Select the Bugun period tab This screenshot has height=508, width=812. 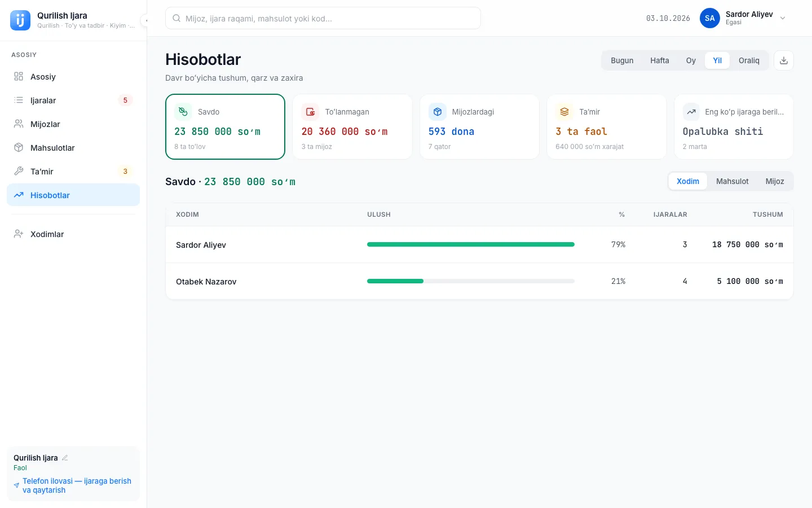click(622, 60)
